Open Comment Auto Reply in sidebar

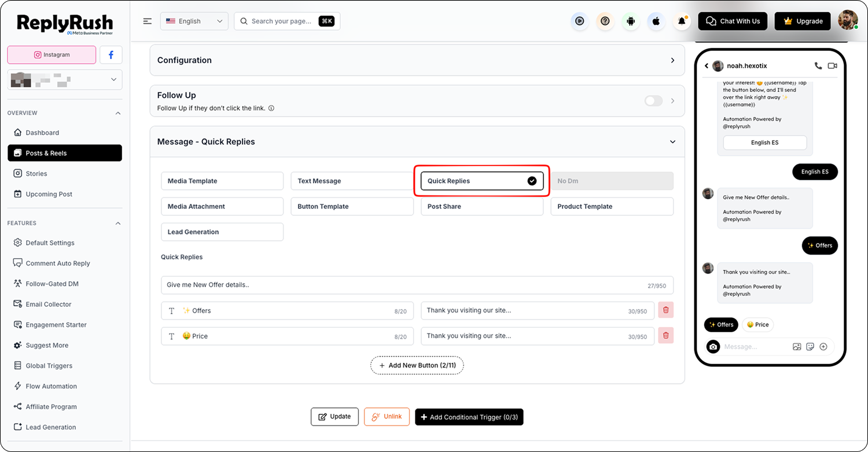(x=58, y=263)
